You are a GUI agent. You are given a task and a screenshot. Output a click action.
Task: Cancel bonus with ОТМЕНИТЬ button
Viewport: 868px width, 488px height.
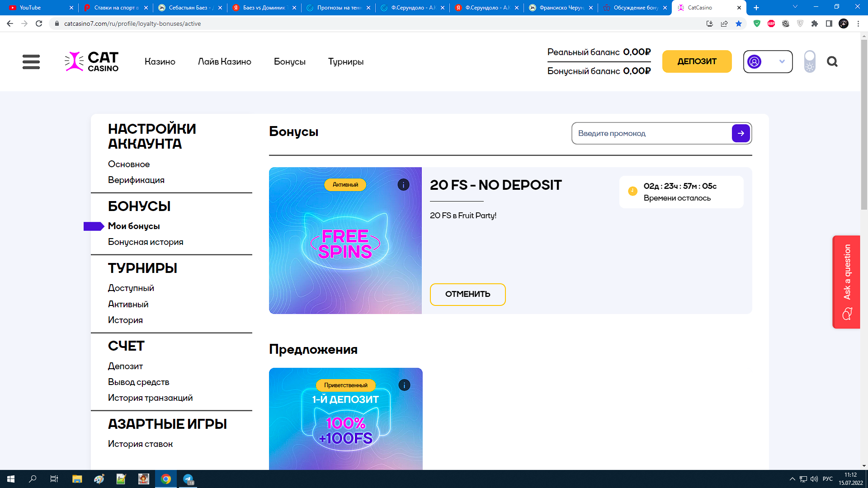click(467, 295)
